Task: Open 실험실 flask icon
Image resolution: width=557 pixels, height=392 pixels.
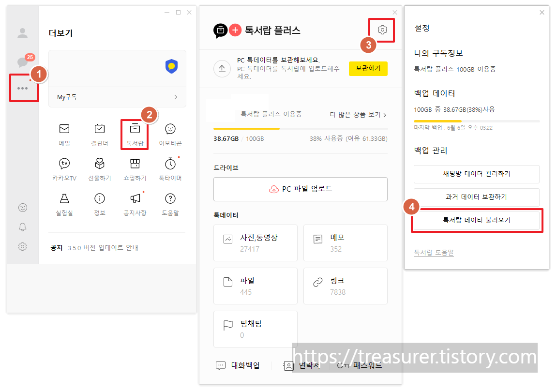Action: (64, 204)
